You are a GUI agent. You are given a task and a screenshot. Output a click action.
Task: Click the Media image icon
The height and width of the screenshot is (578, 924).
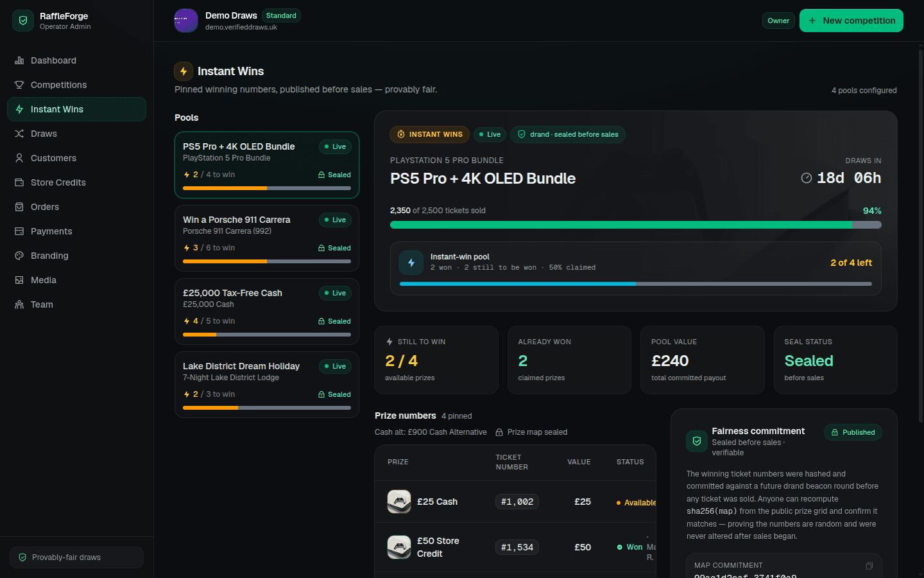tap(19, 280)
